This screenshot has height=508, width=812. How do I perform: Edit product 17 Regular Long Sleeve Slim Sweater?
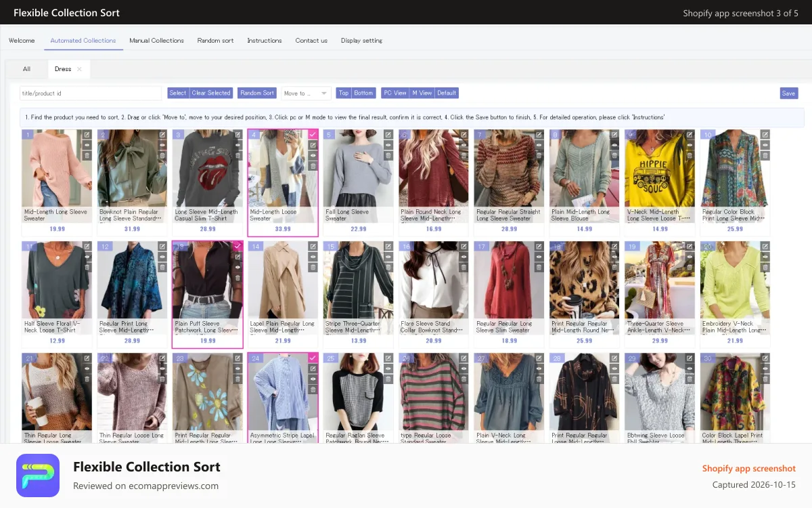point(539,247)
